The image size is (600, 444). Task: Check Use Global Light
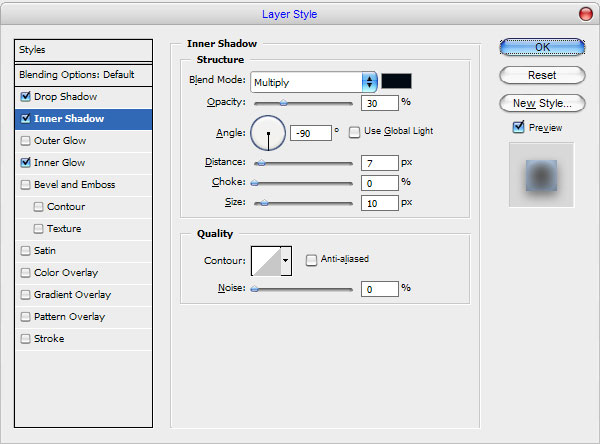[354, 132]
